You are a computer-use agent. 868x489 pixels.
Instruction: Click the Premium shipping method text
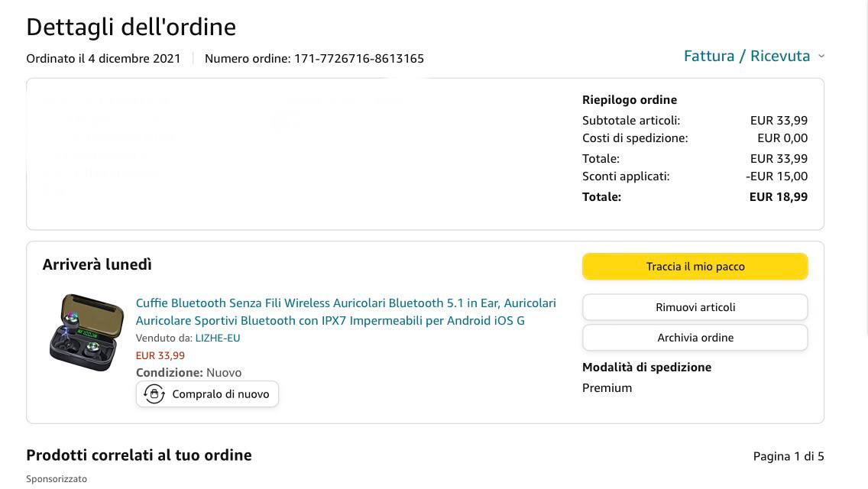607,388
